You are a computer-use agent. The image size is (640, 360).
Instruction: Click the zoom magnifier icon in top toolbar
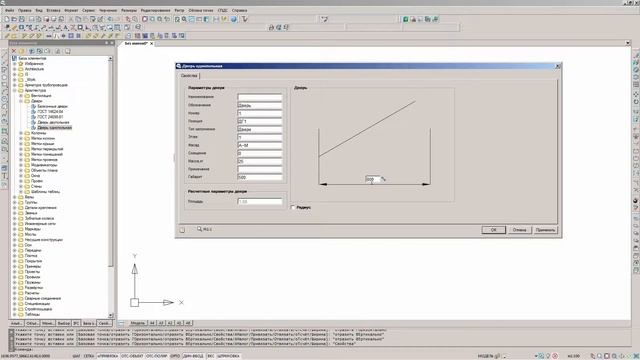pos(184,19)
